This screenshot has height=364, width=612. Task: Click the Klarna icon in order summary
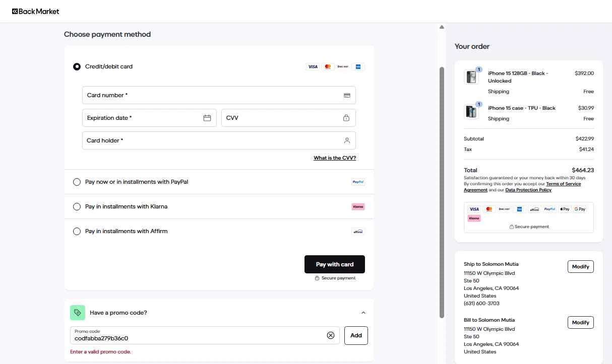(x=474, y=218)
